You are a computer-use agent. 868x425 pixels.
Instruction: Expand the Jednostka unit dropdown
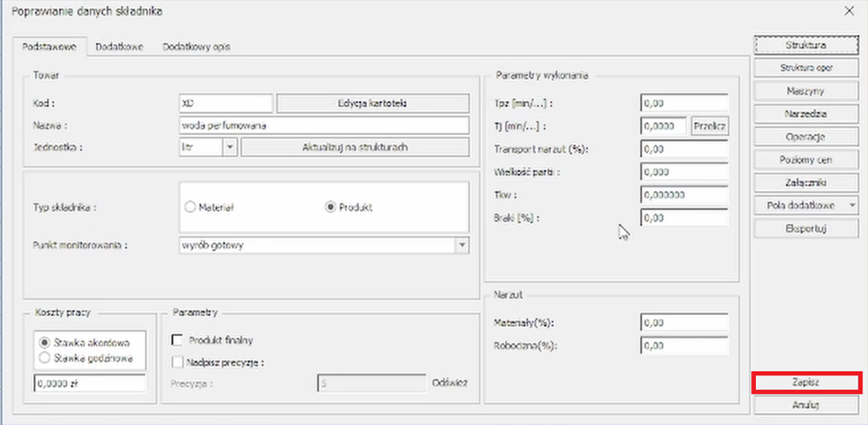[x=229, y=147]
